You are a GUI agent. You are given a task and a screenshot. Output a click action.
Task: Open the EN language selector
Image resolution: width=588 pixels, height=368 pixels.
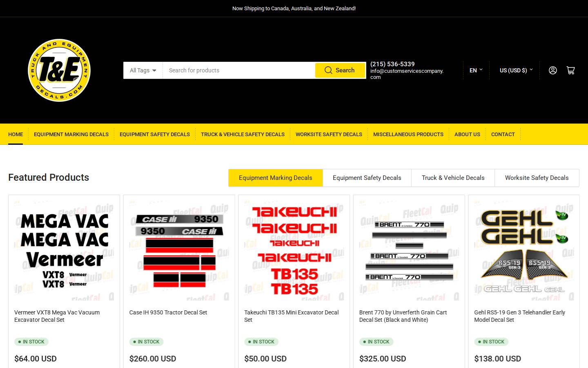(x=476, y=70)
